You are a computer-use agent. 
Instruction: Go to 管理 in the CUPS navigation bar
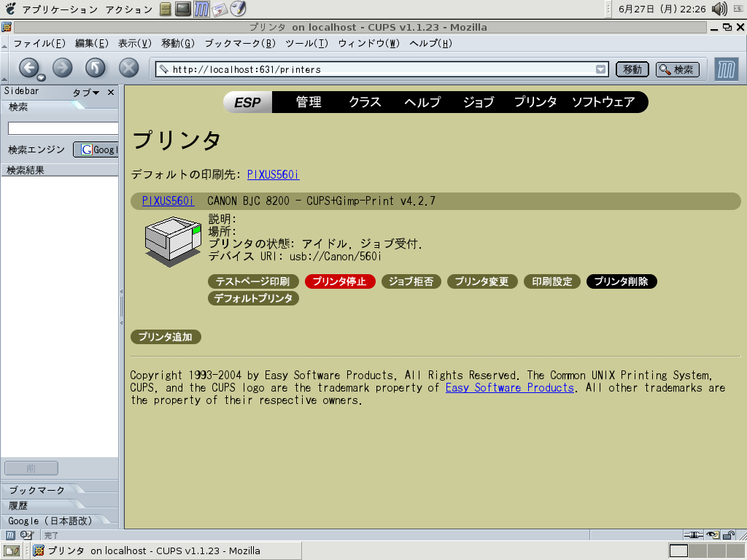click(x=309, y=102)
